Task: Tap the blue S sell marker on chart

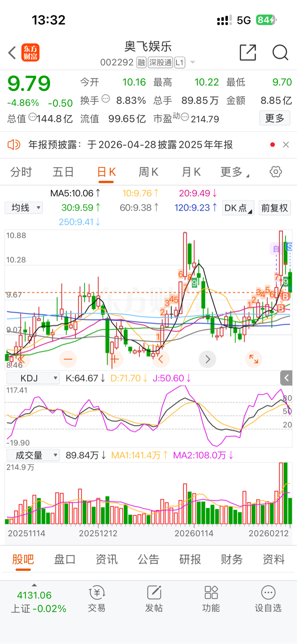Action: (x=289, y=246)
